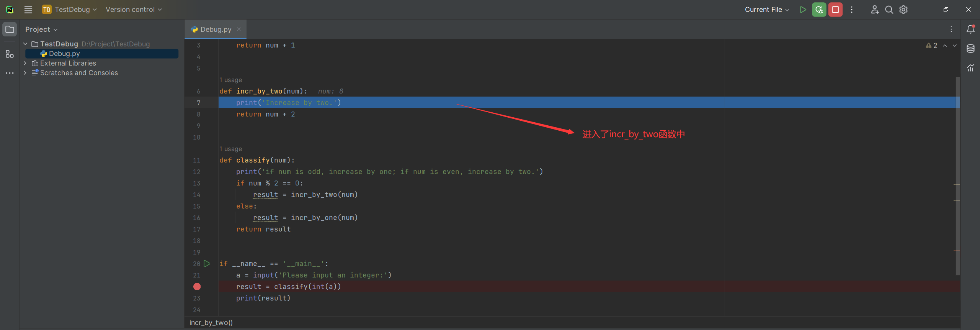Open the Code With Me icon

[875, 10]
